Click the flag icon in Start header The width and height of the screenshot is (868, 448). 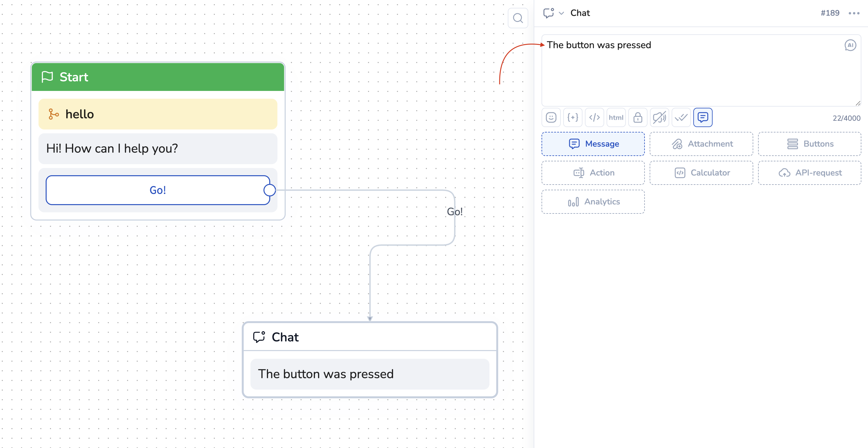(x=47, y=77)
